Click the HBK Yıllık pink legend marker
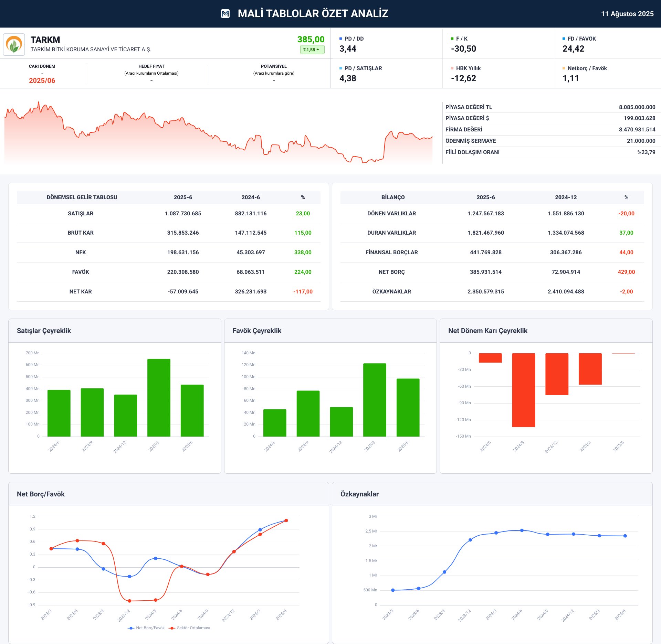Image resolution: width=661 pixels, height=644 pixels. coord(452,68)
